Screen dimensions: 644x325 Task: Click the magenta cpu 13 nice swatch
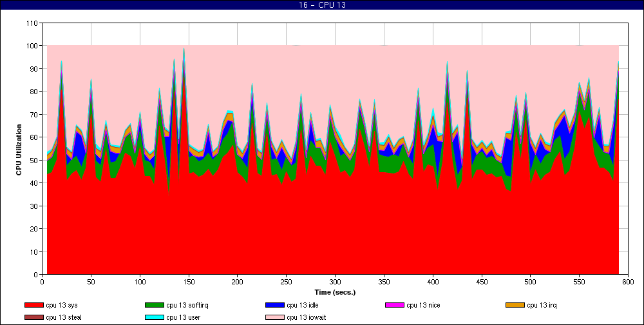(x=395, y=305)
